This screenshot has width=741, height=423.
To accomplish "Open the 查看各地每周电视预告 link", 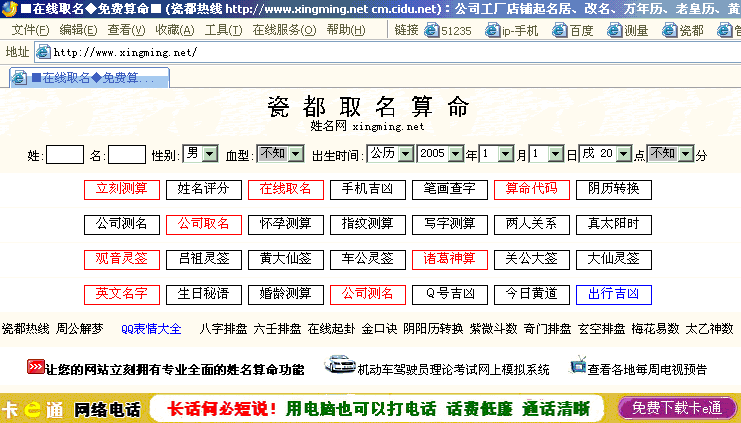I will pyautogui.click(x=647, y=370).
